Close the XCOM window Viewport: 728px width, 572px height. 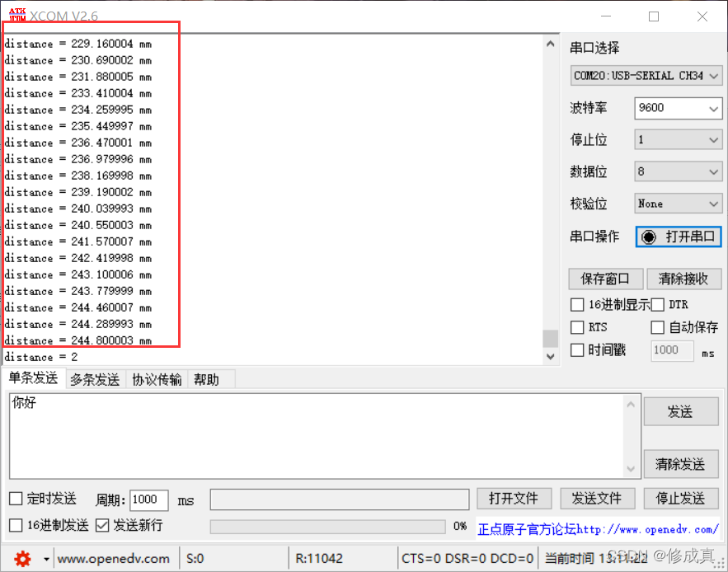702,16
